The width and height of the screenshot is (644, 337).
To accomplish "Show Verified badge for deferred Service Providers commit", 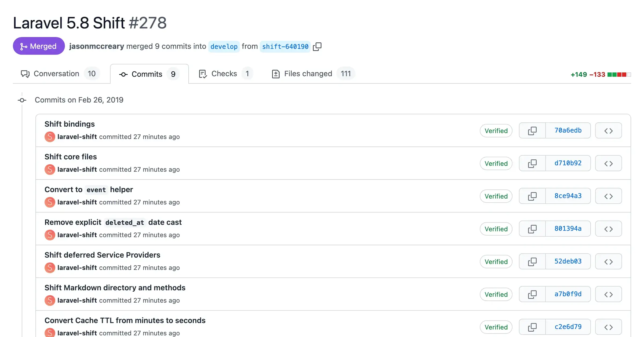I will pos(496,262).
